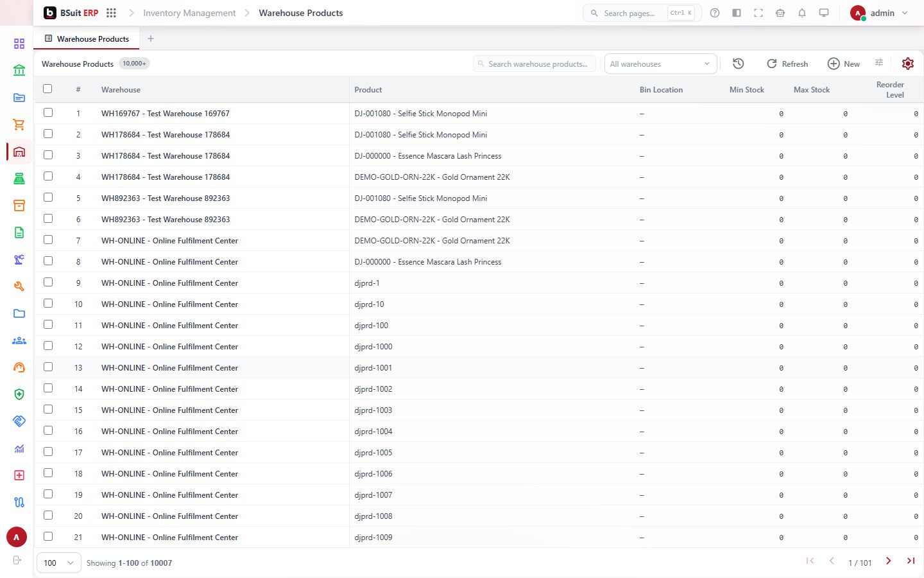Open the green document sidebar icon
924x578 pixels.
click(x=19, y=232)
